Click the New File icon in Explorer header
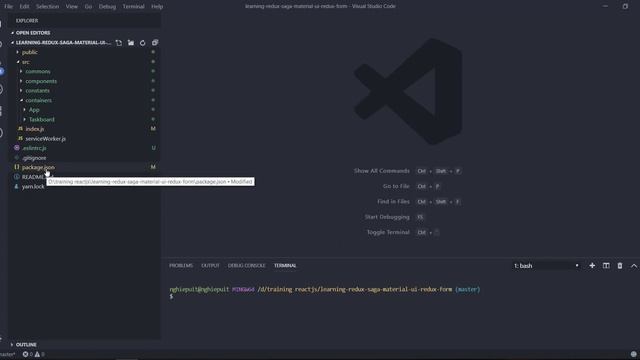This screenshot has width=640, height=360. [119, 43]
